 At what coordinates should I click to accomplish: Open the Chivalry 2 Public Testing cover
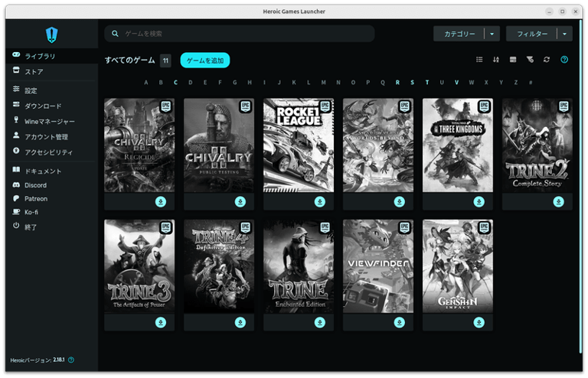pyautogui.click(x=219, y=145)
